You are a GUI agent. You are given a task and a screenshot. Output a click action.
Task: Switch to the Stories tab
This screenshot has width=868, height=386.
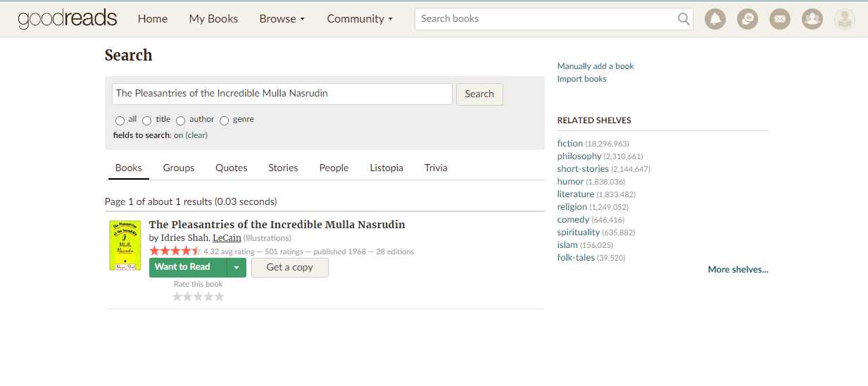(283, 168)
